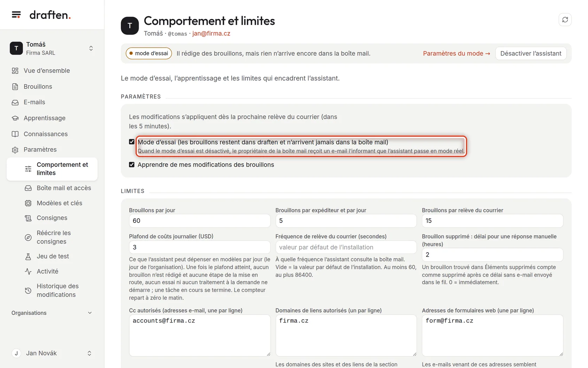
Task: Select the E-mails inbox icon
Action: tap(15, 102)
